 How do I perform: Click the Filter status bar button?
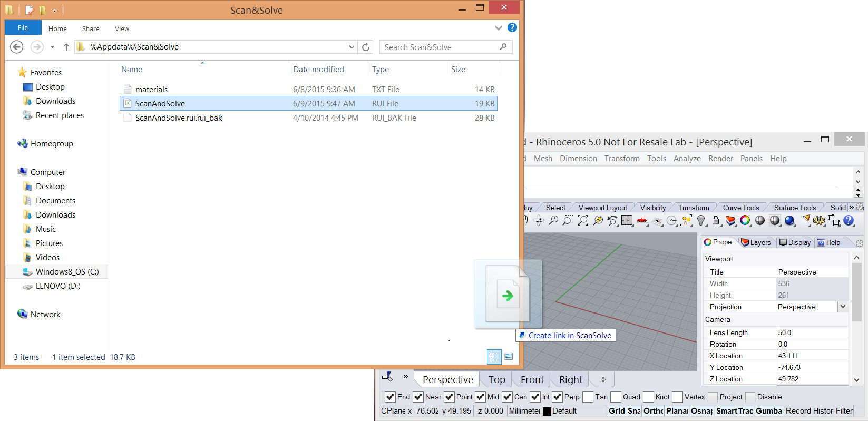[844, 411]
